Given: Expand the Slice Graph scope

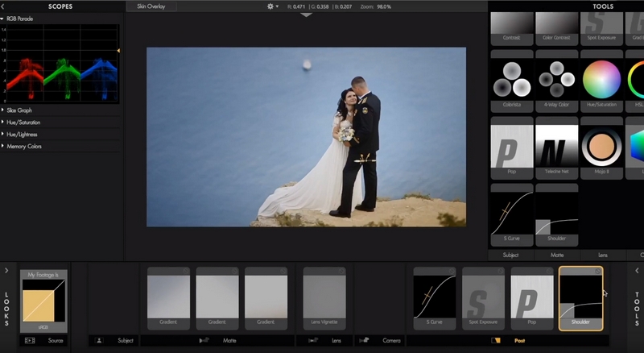Looking at the screenshot, I should tap(21, 110).
